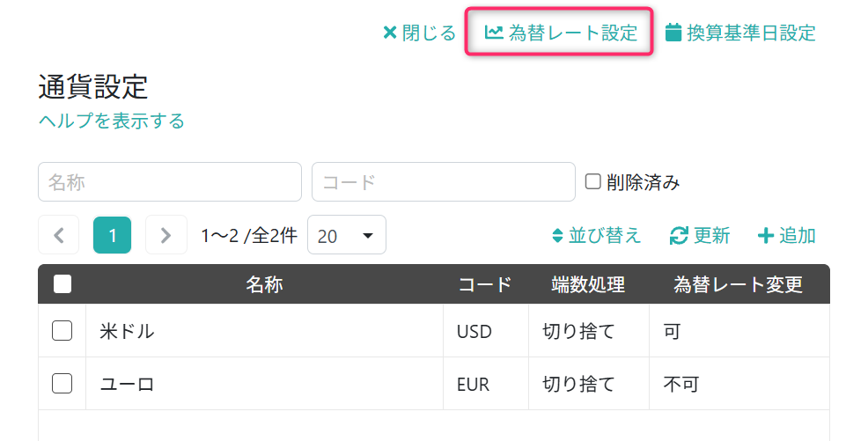The width and height of the screenshot is (868, 441).
Task: Open the ユーロ currency row
Action: [x=434, y=384]
